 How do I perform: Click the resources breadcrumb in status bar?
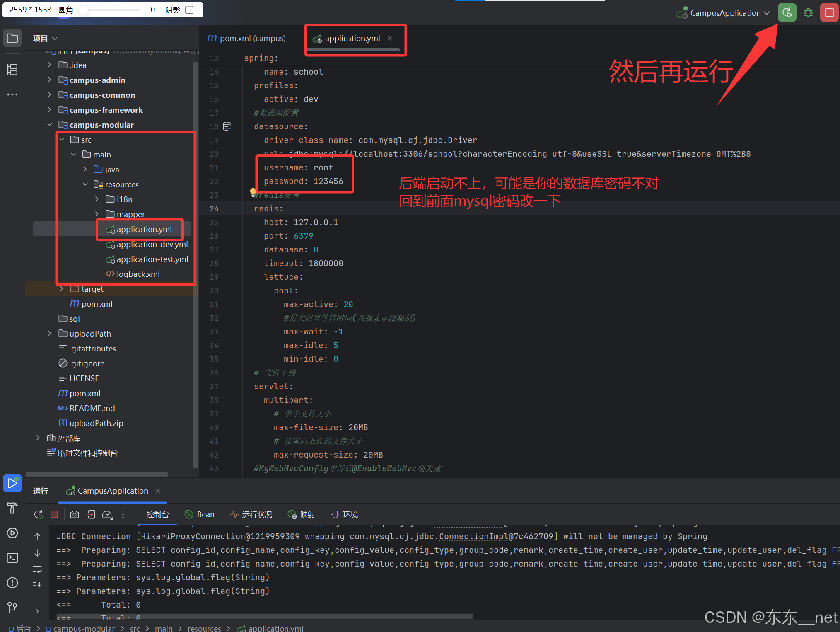point(204,628)
